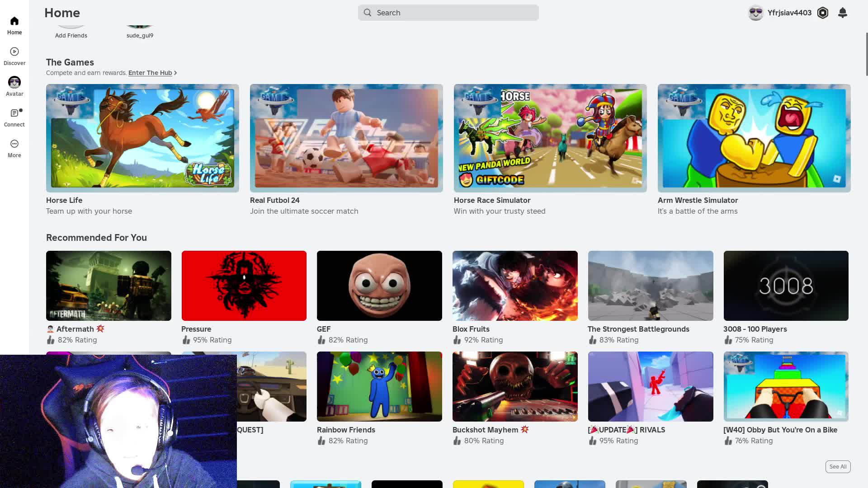
Task: Click the Enter The Hub link
Action: [150, 73]
